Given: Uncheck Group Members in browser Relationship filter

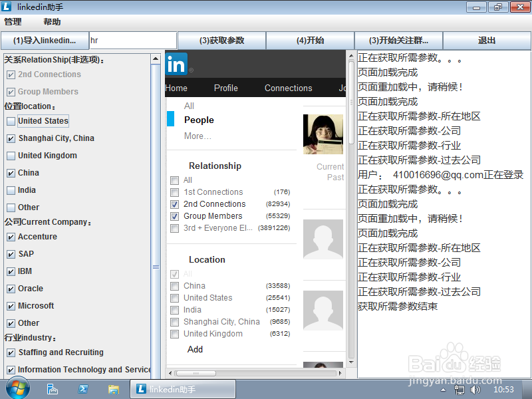Looking at the screenshot, I should (174, 216).
